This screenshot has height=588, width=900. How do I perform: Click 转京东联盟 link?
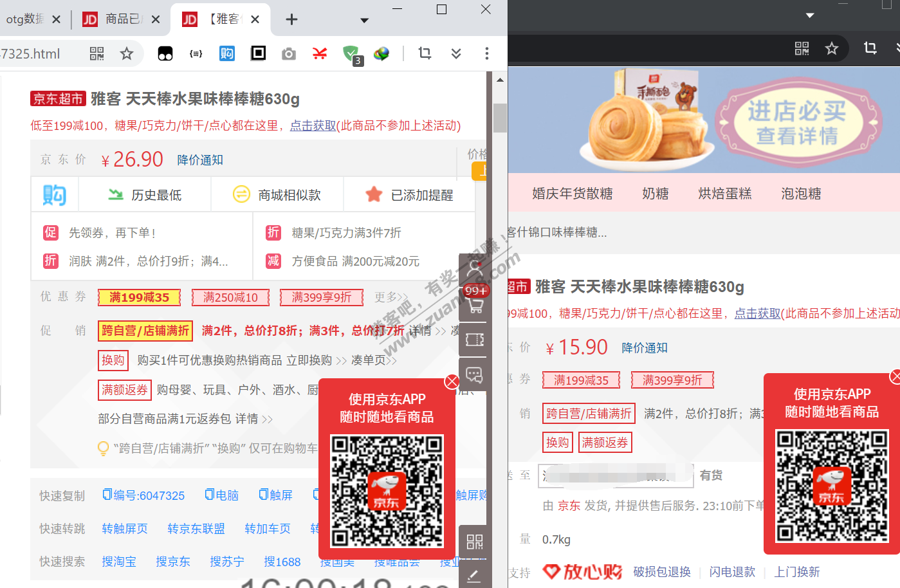(x=196, y=528)
